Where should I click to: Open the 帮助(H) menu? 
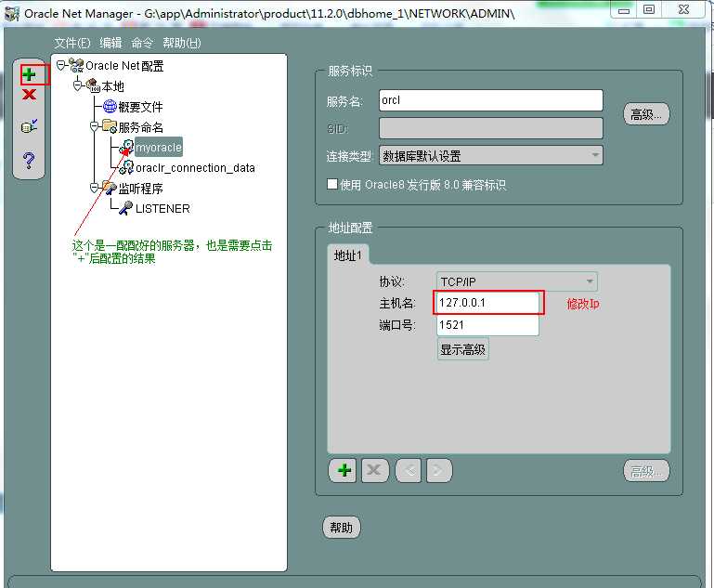pyautogui.click(x=182, y=43)
